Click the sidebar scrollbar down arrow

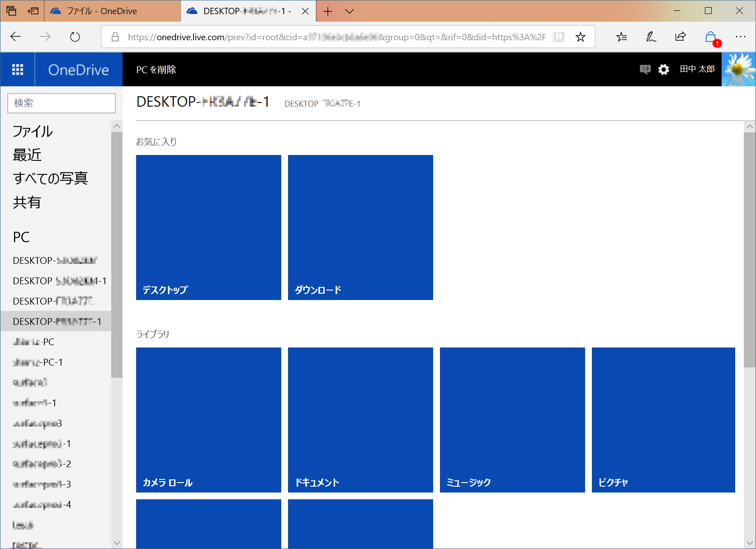click(117, 543)
